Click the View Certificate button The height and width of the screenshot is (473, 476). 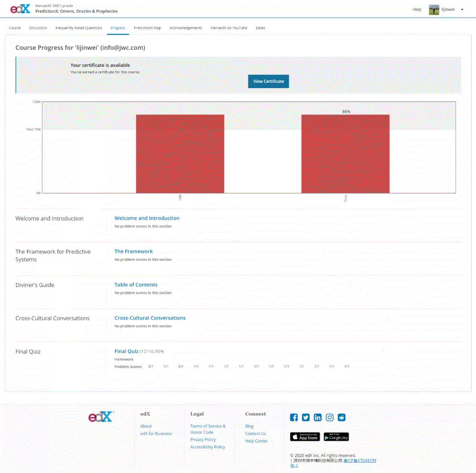coord(268,82)
